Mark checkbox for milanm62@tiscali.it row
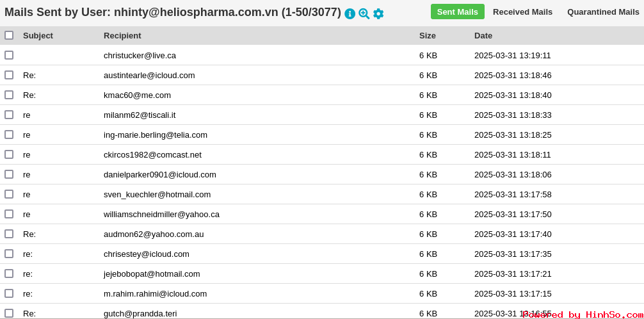644x319 pixels. [x=9, y=115]
